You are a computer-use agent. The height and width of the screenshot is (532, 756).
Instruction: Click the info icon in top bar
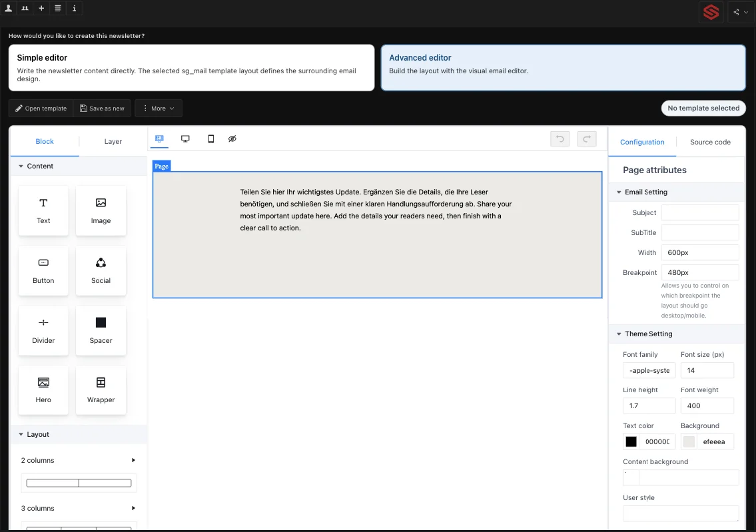click(x=74, y=8)
